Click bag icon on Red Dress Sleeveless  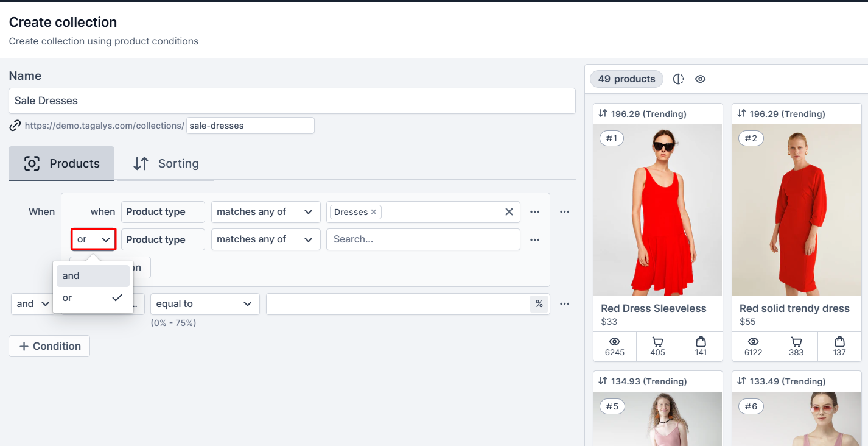point(701,342)
